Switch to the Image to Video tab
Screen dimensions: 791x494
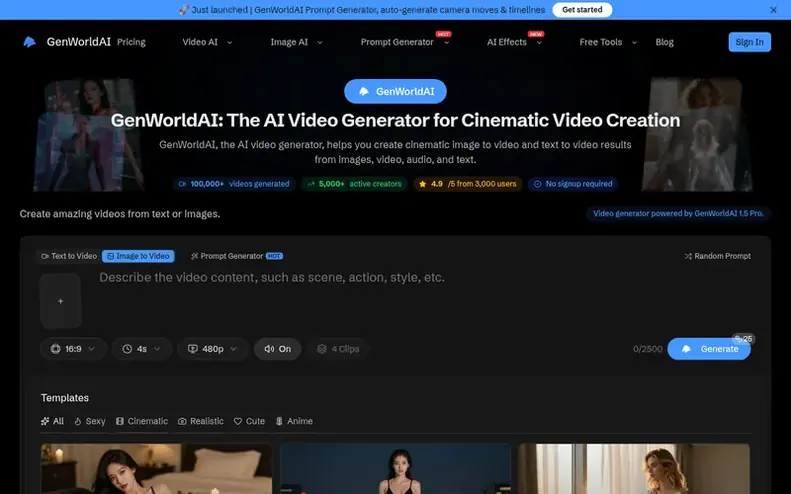pos(138,256)
